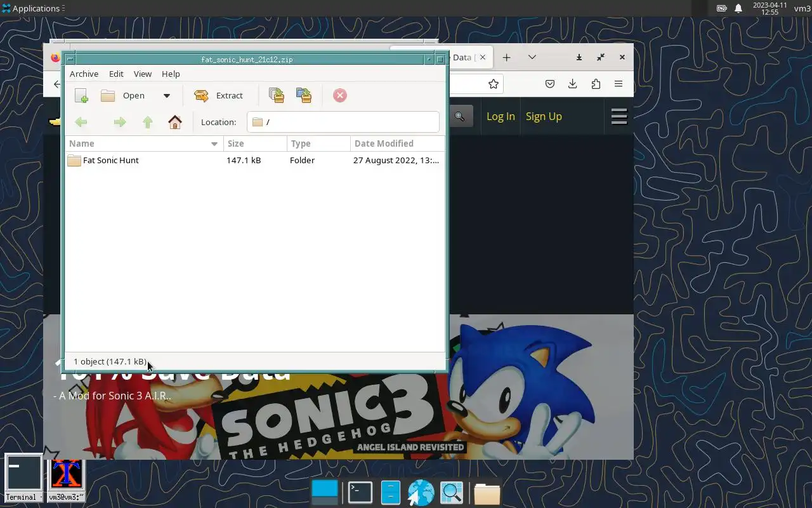
Task: Open the folder icon in dock
Action: pos(487,492)
